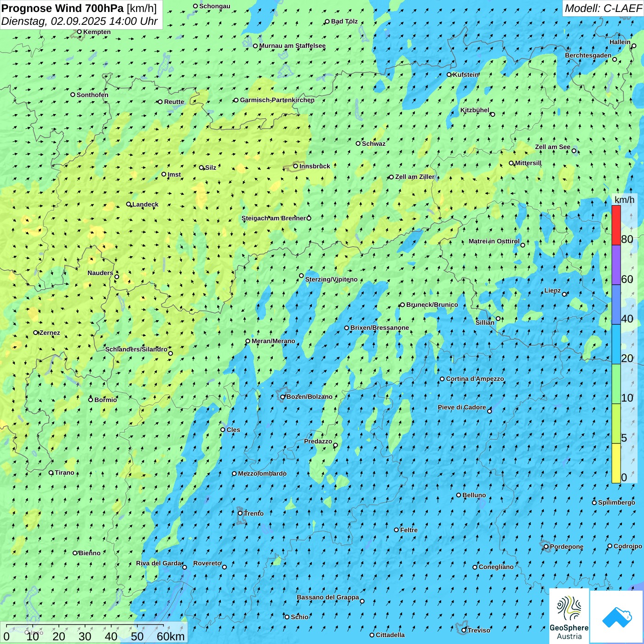This screenshot has width=644, height=644.
Task: Click the 'Schwaz' label
Action: tap(374, 144)
